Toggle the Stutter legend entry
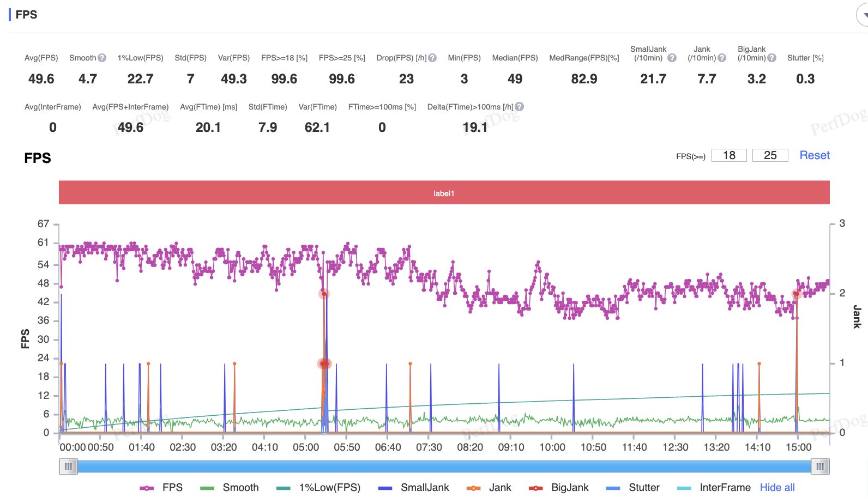Screen dimensions: 868x497 coord(633,488)
